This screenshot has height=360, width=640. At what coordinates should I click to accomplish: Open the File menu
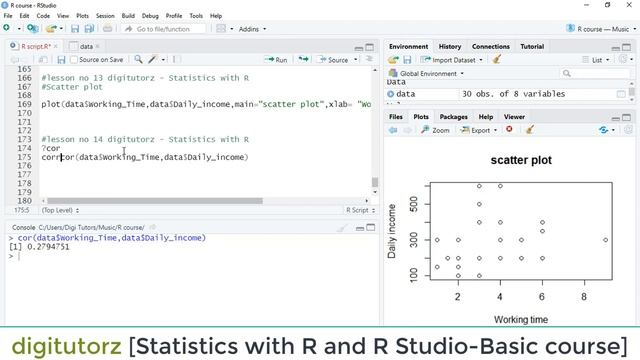(x=8, y=16)
